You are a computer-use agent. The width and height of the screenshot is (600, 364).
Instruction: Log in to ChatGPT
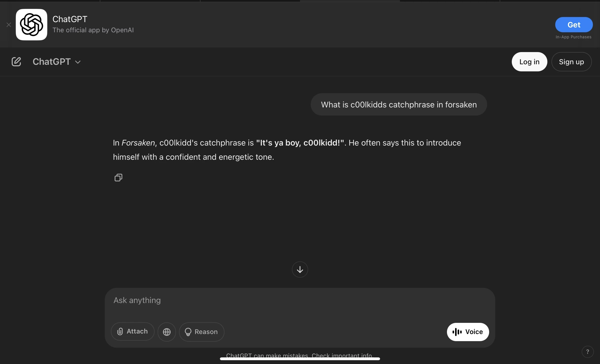(x=529, y=61)
